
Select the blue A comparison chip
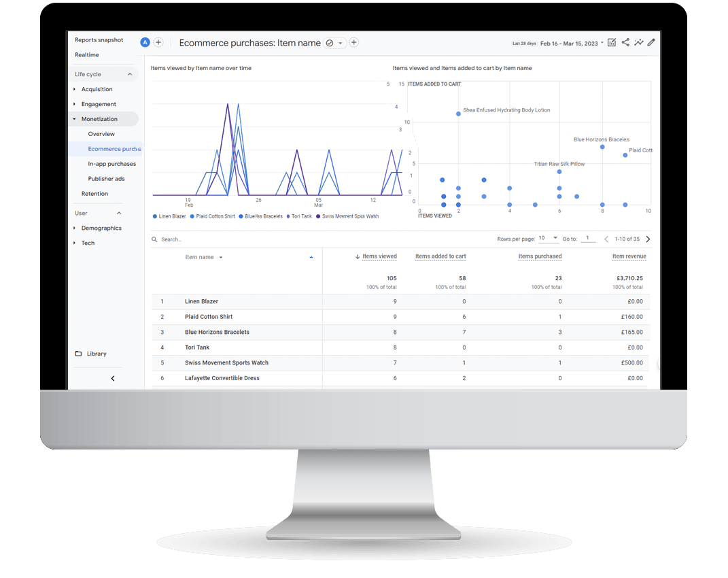click(x=145, y=42)
